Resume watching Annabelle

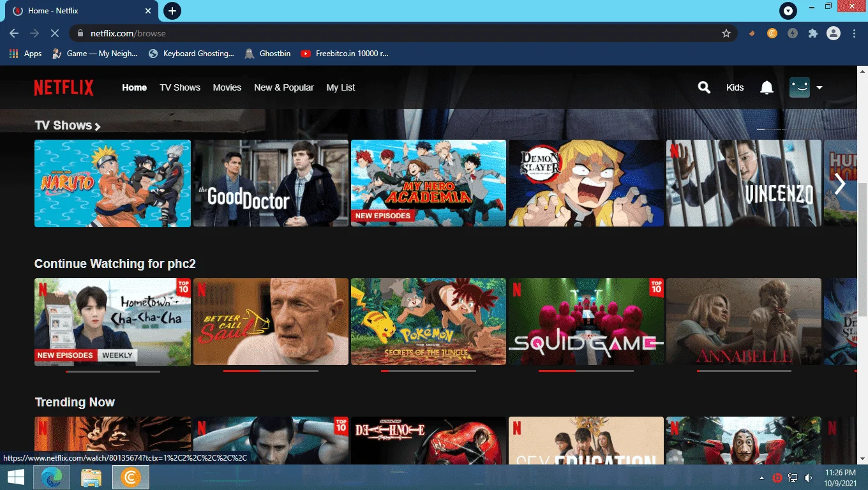click(x=744, y=322)
